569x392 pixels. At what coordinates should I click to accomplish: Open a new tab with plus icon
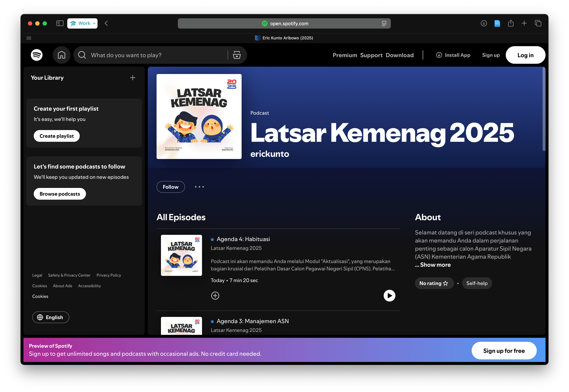pyautogui.click(x=524, y=23)
